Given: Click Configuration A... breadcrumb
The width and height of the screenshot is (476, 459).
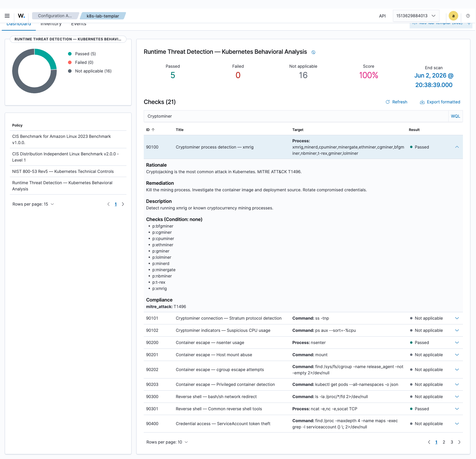Looking at the screenshot, I should (55, 16).
